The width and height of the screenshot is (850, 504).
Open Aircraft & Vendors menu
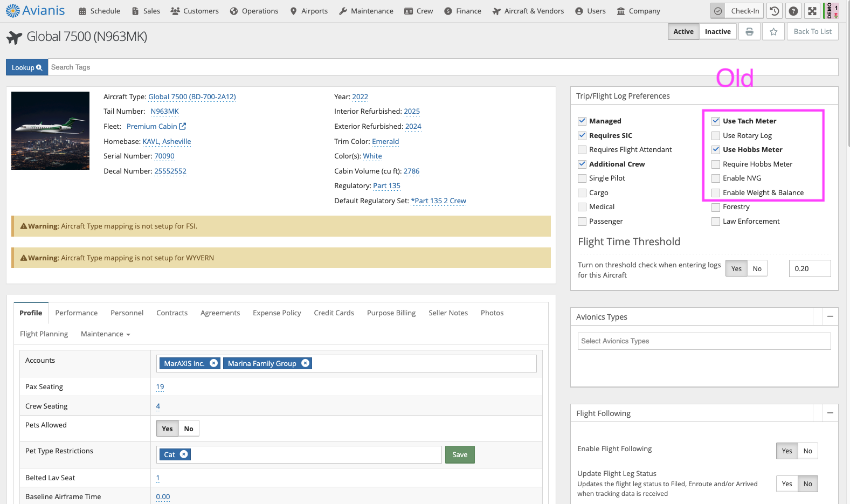[x=528, y=11]
